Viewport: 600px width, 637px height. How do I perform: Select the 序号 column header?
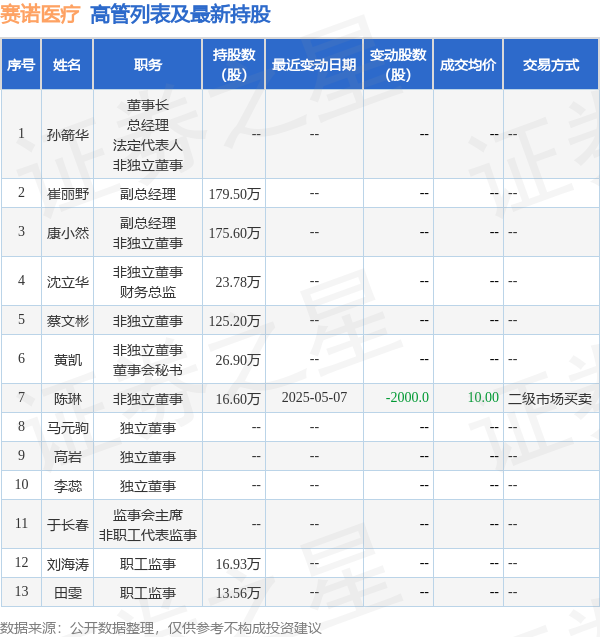pyautogui.click(x=21, y=65)
